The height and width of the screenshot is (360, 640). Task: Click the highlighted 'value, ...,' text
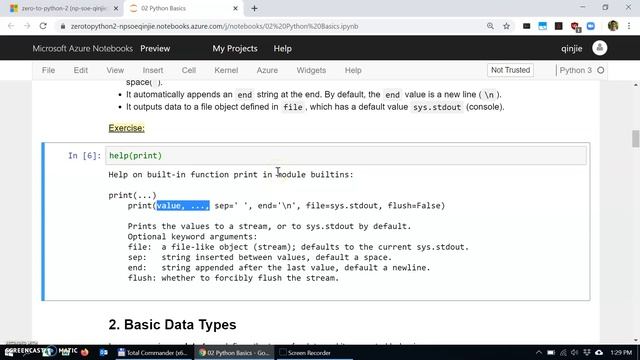[x=183, y=205]
